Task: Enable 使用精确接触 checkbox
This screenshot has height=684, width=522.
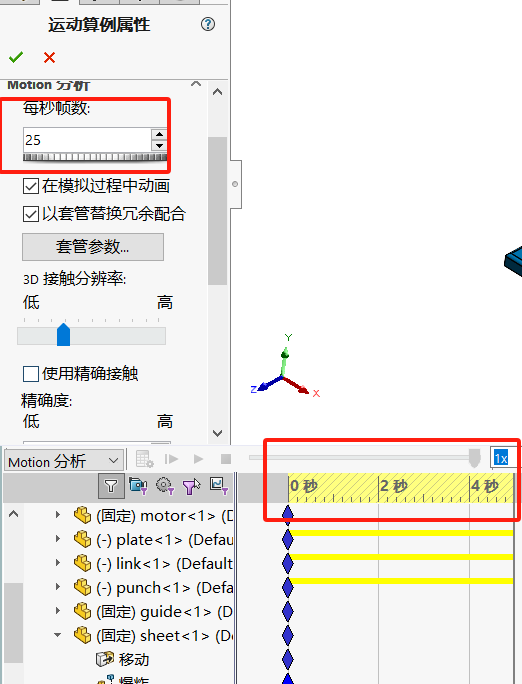Action: [31, 374]
